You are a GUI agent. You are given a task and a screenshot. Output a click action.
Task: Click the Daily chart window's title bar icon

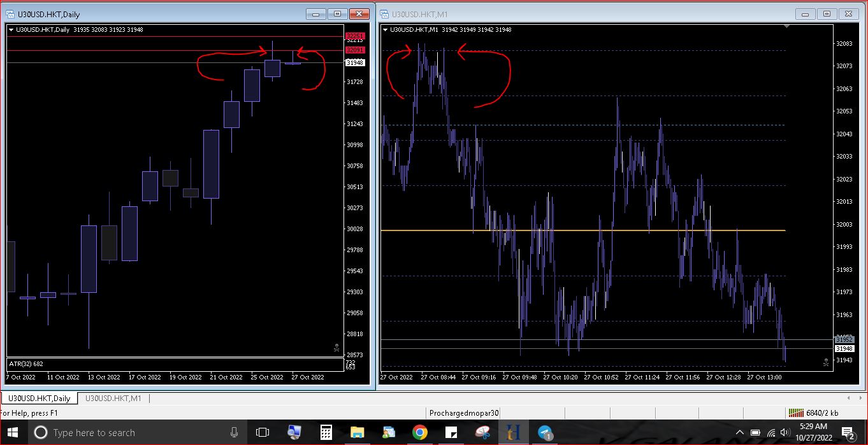click(11, 13)
